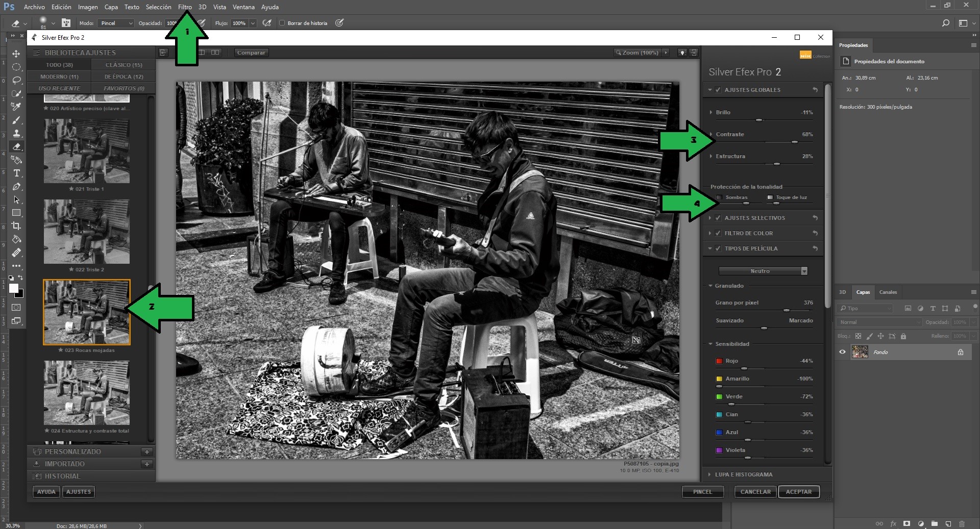Select the Healing Brush bandage tool

tap(16, 253)
